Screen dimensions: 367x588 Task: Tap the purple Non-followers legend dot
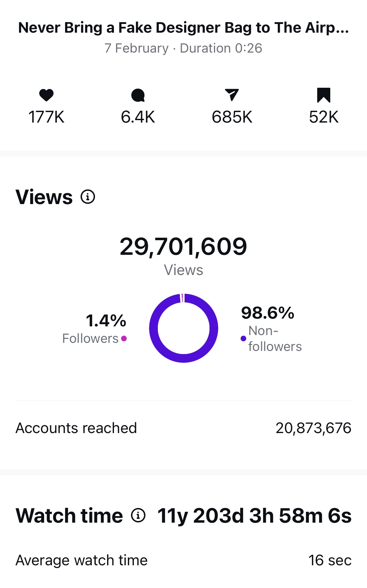(243, 338)
